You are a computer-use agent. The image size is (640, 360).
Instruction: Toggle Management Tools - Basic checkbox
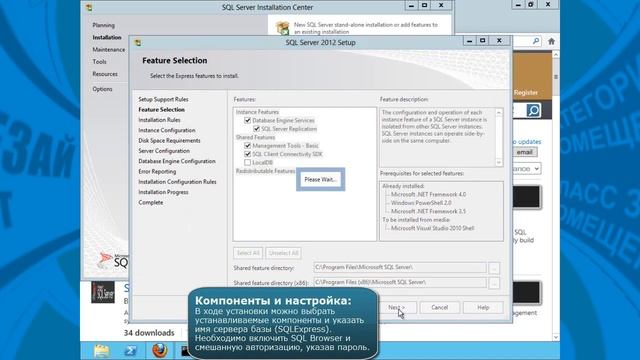click(x=247, y=146)
